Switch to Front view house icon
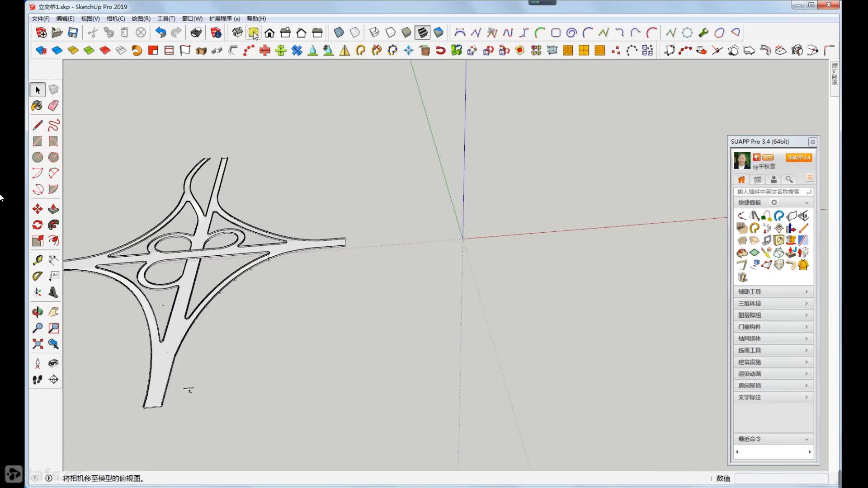Viewport: 868px width, 488px height. pyautogui.click(x=269, y=33)
